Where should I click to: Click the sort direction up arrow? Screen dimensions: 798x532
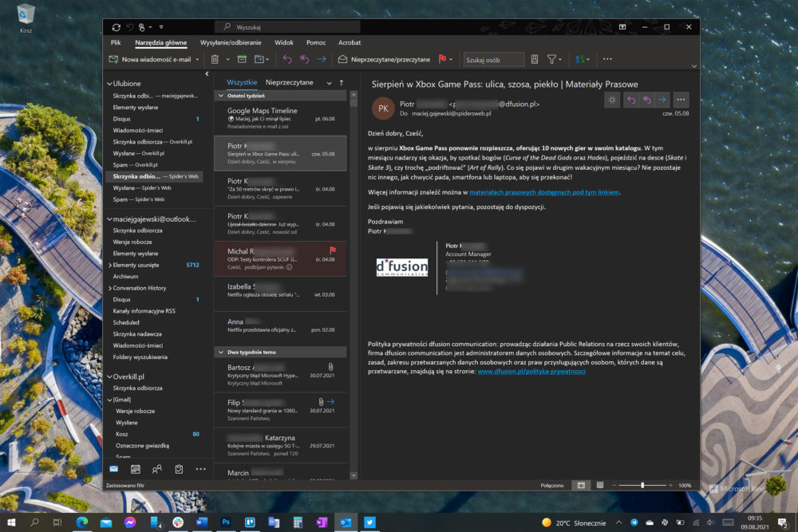point(342,82)
